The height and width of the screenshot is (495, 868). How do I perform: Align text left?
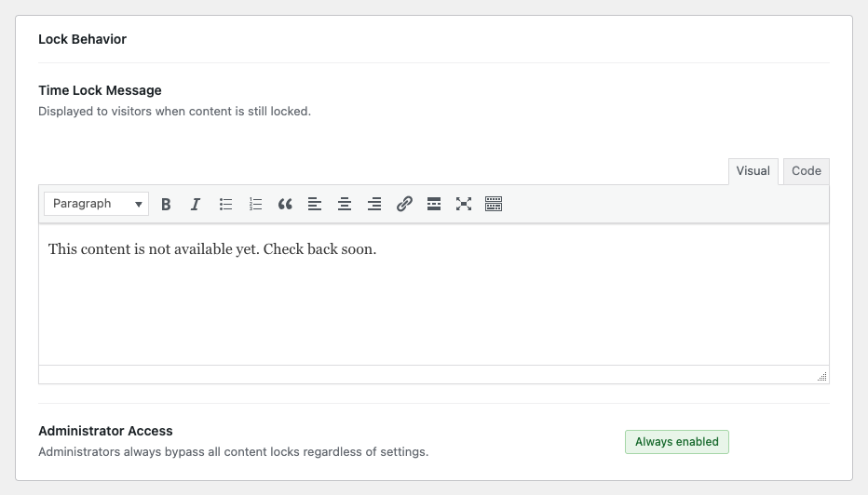(x=315, y=204)
